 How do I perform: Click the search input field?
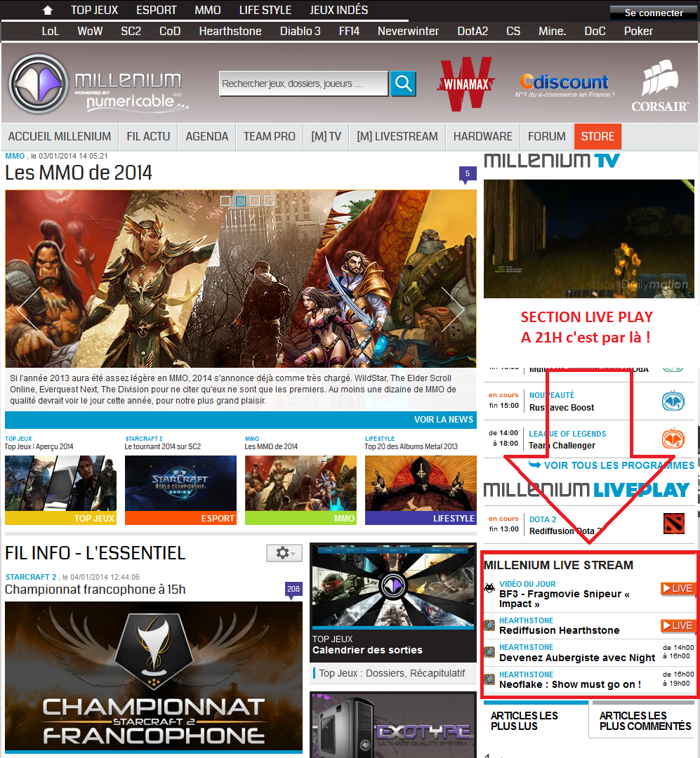[303, 84]
